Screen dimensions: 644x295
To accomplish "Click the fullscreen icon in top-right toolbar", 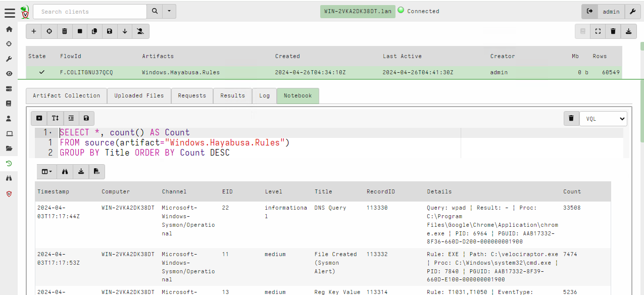I will click(x=598, y=31).
